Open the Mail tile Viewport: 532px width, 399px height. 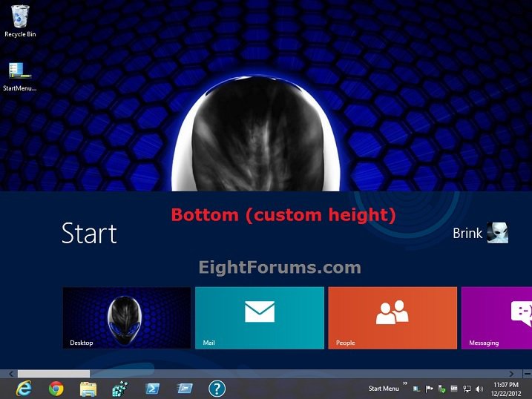260,318
